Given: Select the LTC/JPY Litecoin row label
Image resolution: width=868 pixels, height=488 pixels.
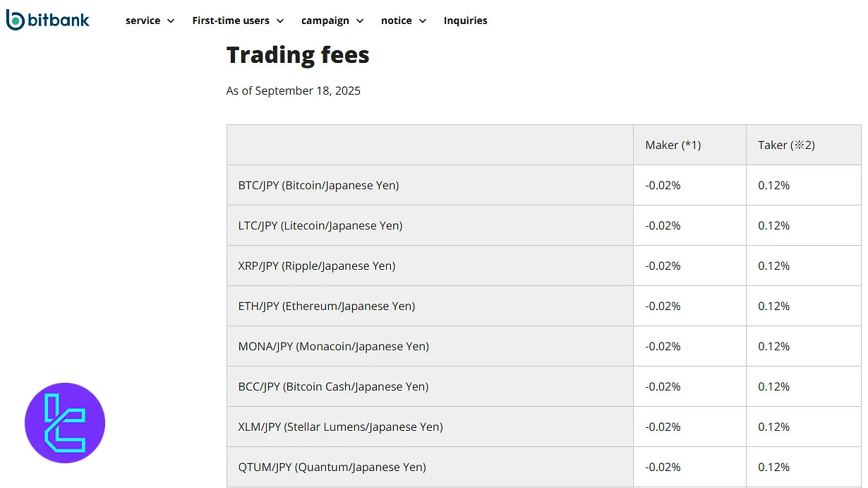Looking at the screenshot, I should pyautogui.click(x=320, y=225).
